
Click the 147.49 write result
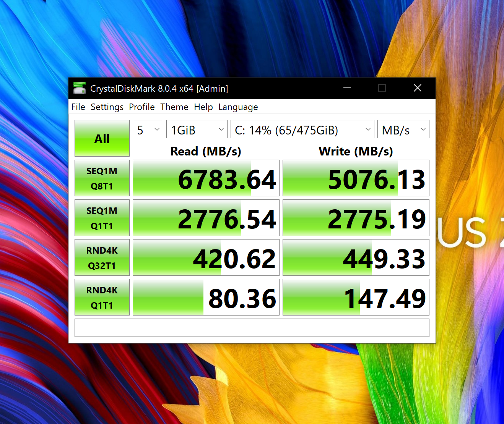click(x=356, y=297)
